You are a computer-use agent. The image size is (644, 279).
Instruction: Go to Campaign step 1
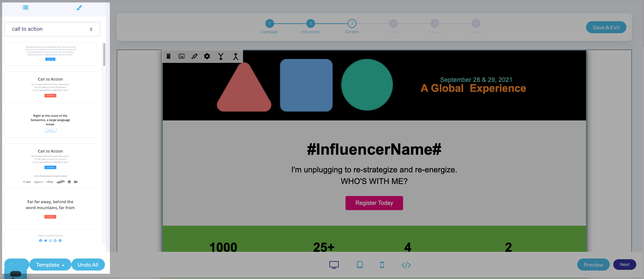click(270, 24)
